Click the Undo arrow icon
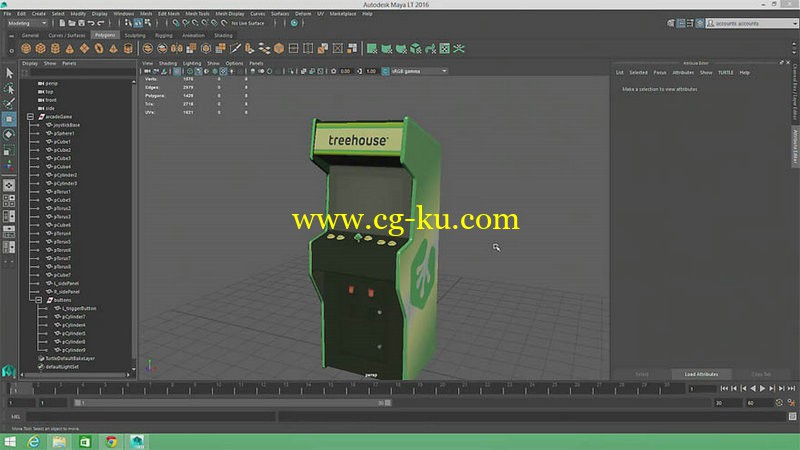The height and width of the screenshot is (450, 800). point(91,23)
